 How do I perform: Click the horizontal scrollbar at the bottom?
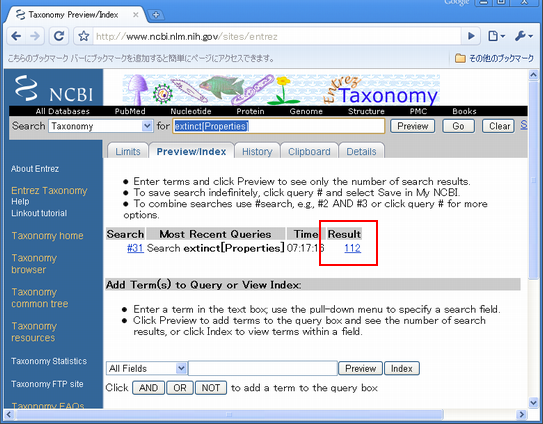coord(229,414)
